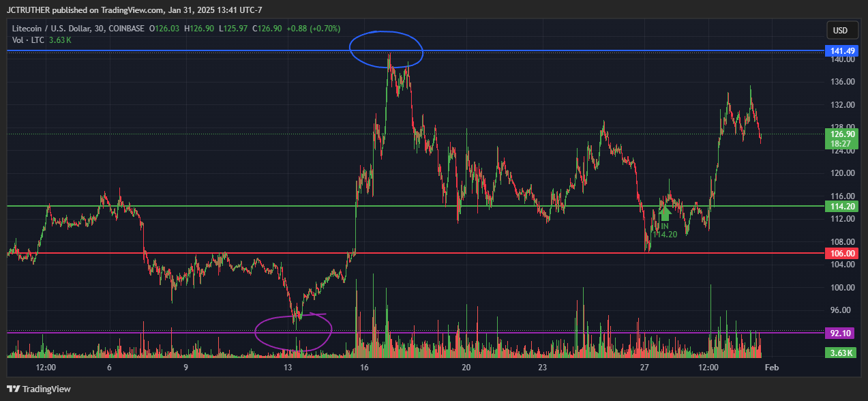Click the 96.00 price axis label
The height and width of the screenshot is (401, 868).
coord(841,310)
